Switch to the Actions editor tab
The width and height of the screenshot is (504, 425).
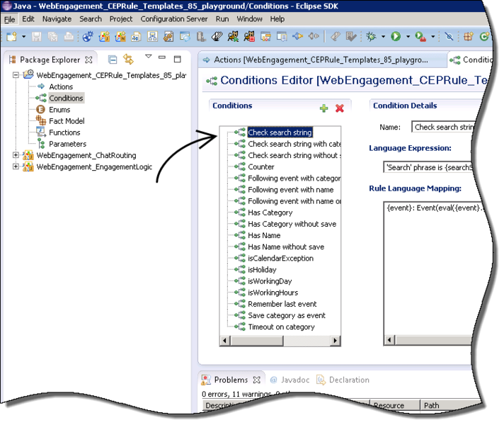coord(321,59)
